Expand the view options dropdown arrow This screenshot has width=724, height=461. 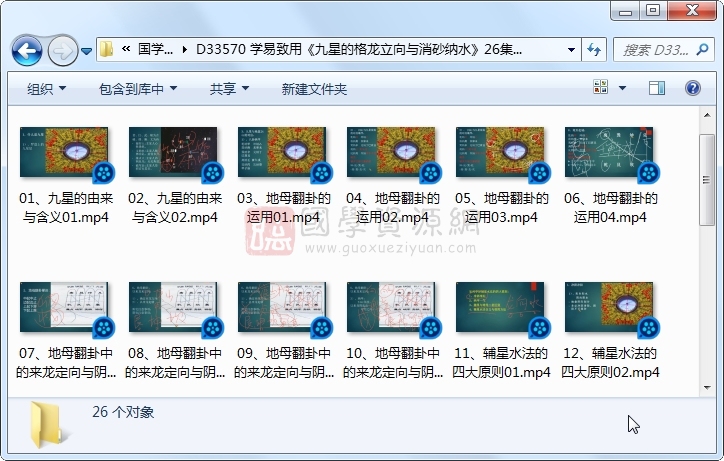(622, 88)
